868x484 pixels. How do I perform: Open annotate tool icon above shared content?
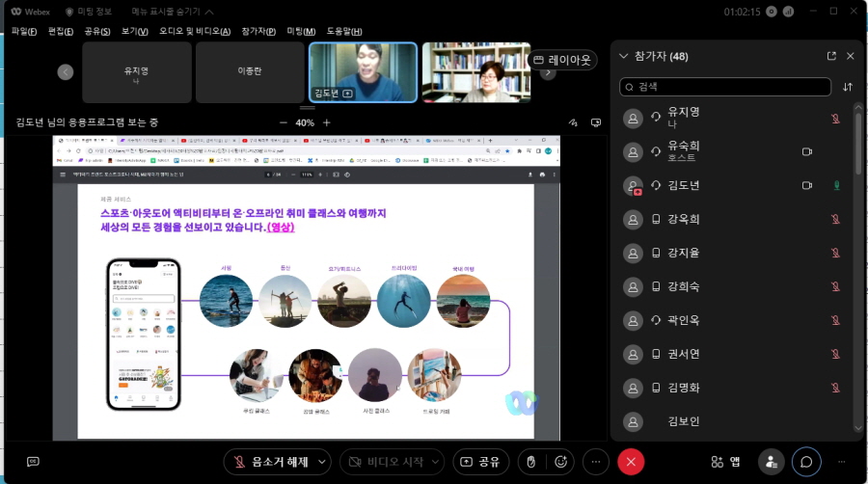coord(573,122)
